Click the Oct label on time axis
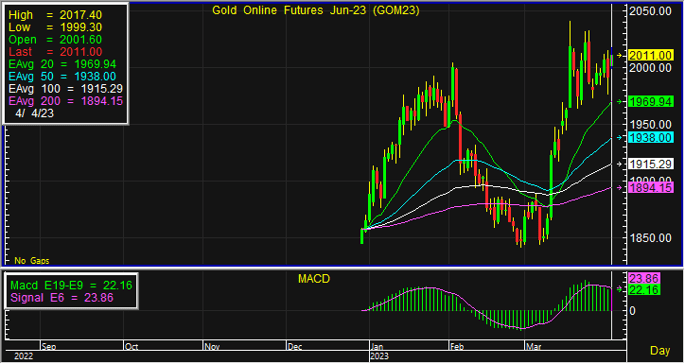 (x=131, y=347)
